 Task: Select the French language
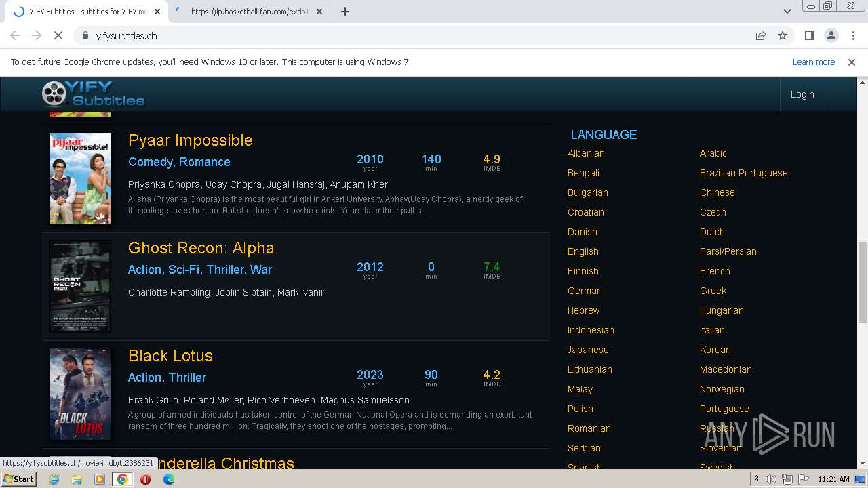click(715, 271)
